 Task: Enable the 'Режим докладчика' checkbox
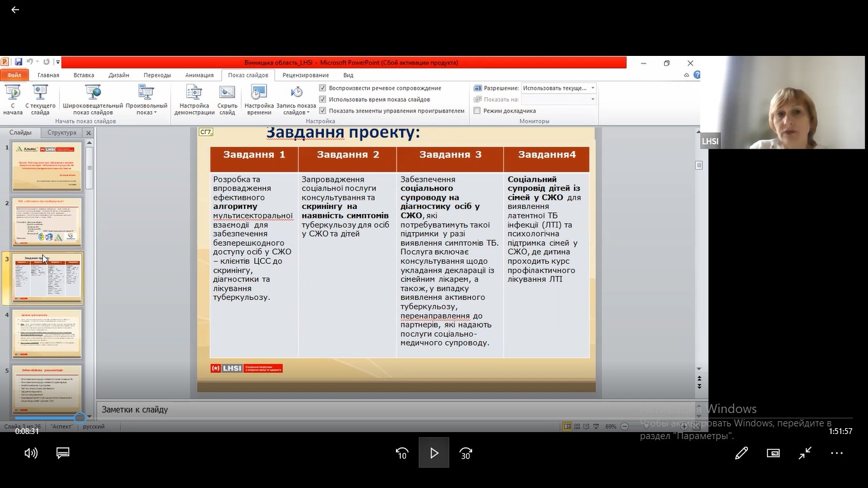[477, 111]
